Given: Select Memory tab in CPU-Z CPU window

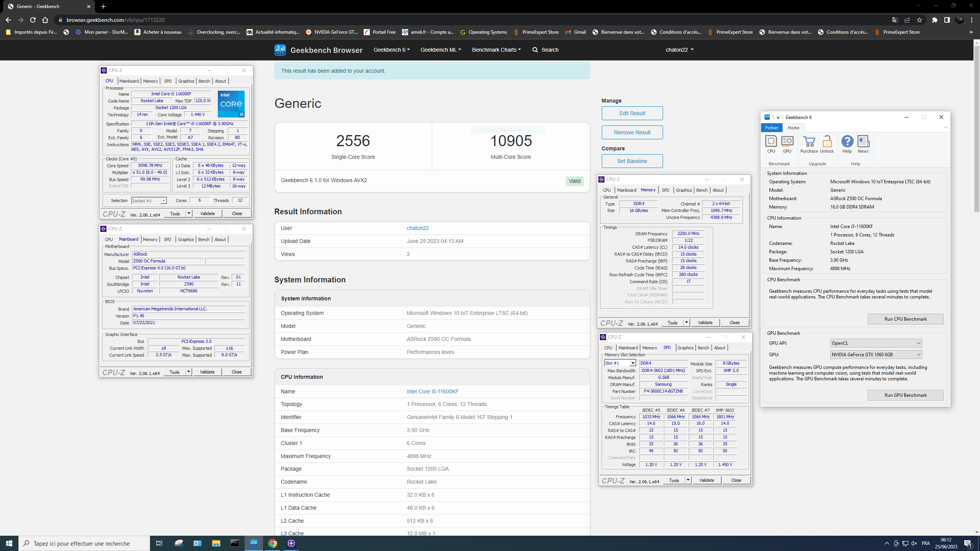Looking at the screenshot, I should tap(150, 81).
